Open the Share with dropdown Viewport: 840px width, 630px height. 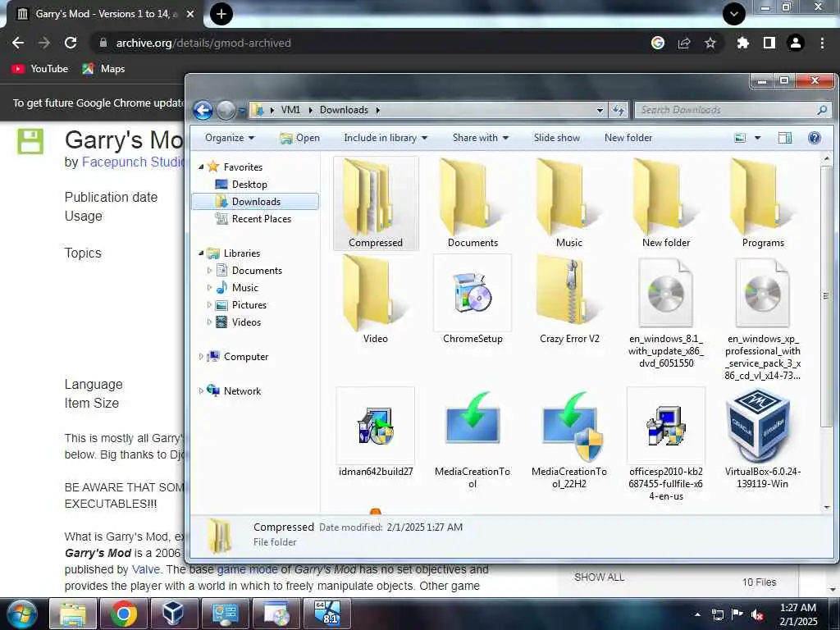pyautogui.click(x=480, y=138)
